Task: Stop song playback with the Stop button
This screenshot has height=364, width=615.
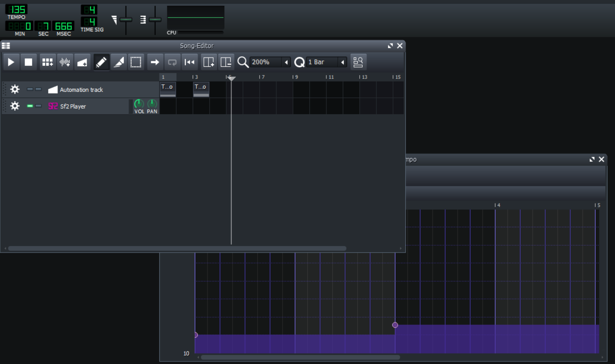Action: [28, 62]
